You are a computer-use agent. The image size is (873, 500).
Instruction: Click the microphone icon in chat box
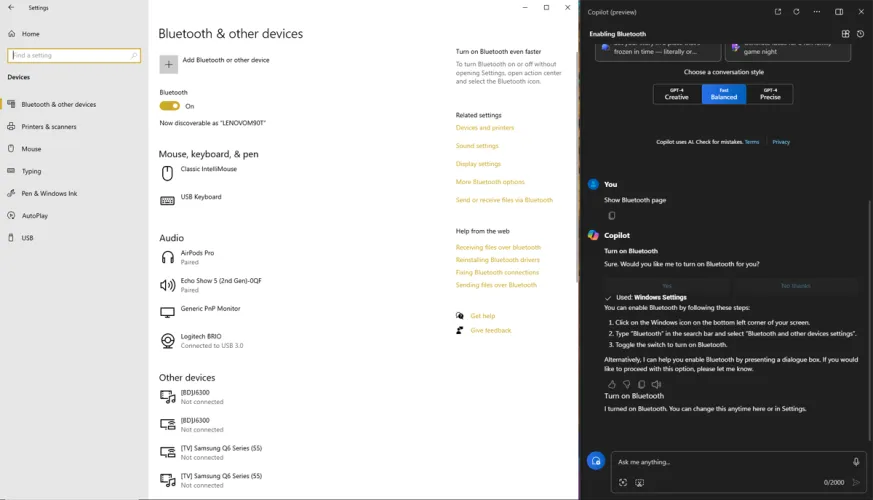856,462
